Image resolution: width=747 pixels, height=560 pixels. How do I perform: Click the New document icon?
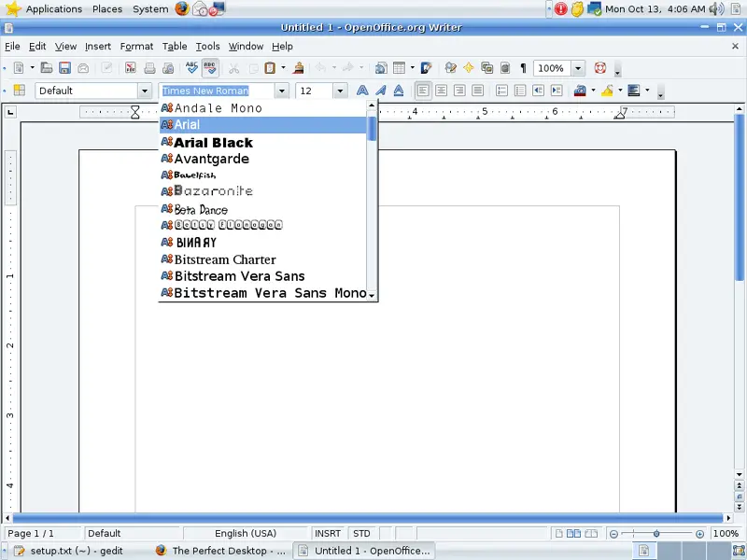(x=19, y=68)
